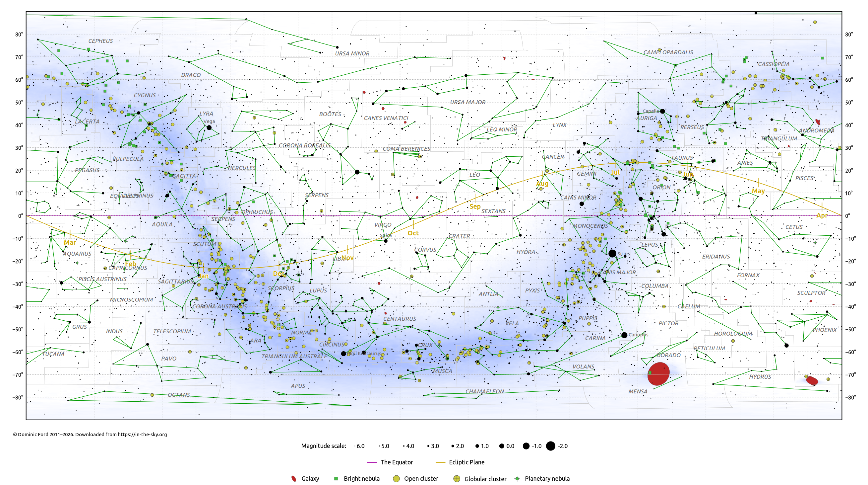868x485 pixels.
Task: Click the Jul marker on the ecliptic
Action: [x=615, y=172]
